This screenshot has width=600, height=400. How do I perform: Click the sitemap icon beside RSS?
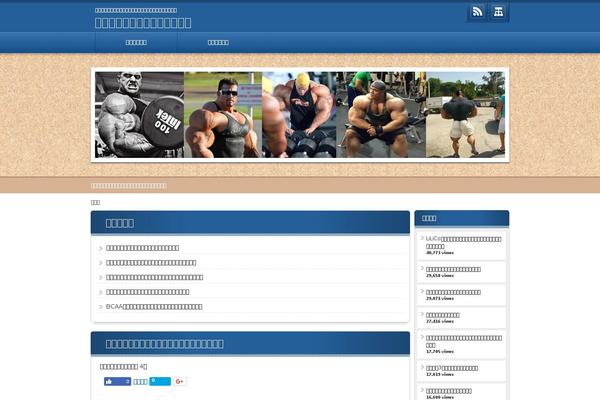(498, 12)
